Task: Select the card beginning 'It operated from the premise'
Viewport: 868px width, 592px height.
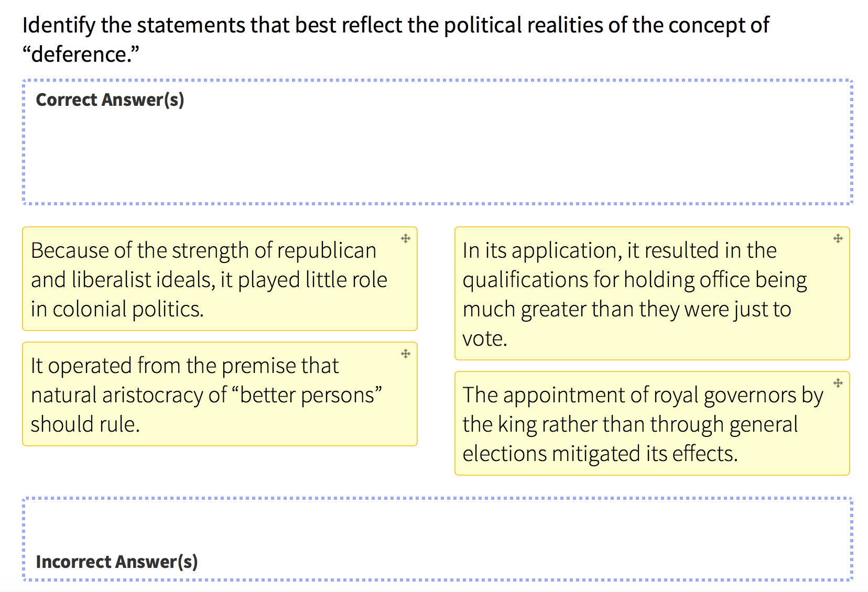Action: click(x=220, y=394)
